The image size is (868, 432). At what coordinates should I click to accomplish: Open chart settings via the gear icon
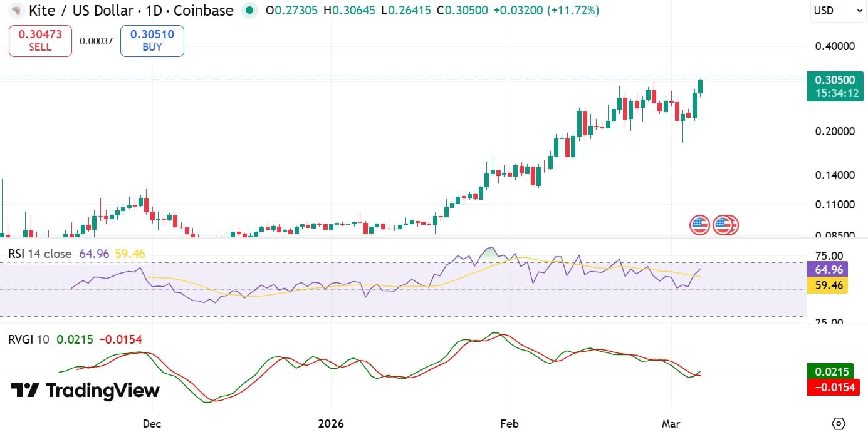click(840, 423)
